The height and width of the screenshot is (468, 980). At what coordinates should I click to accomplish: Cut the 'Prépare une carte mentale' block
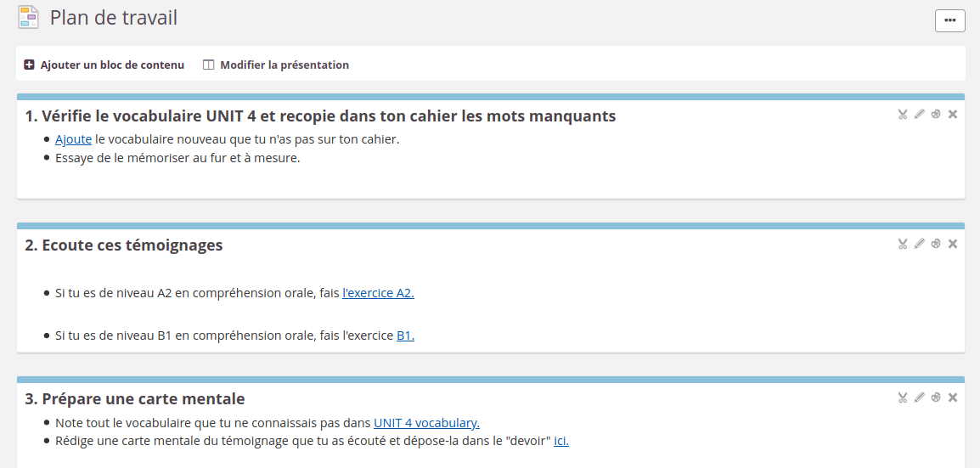pos(903,398)
